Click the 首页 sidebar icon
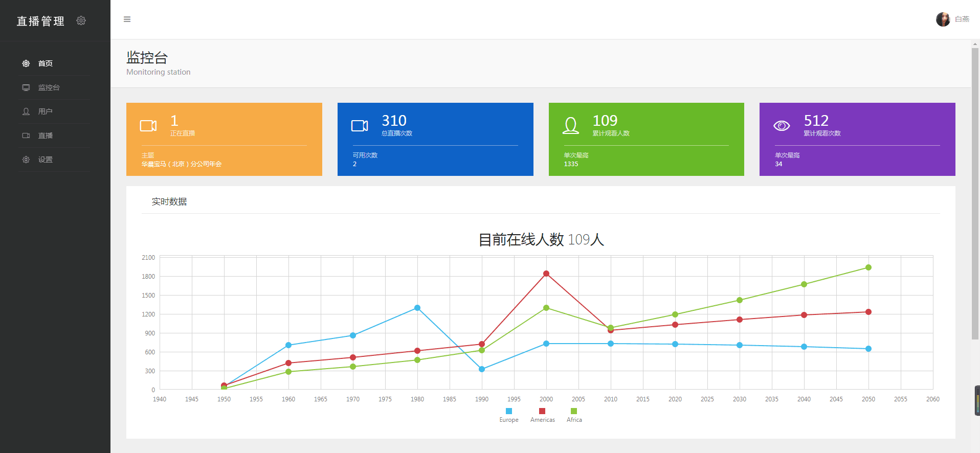 pos(26,63)
